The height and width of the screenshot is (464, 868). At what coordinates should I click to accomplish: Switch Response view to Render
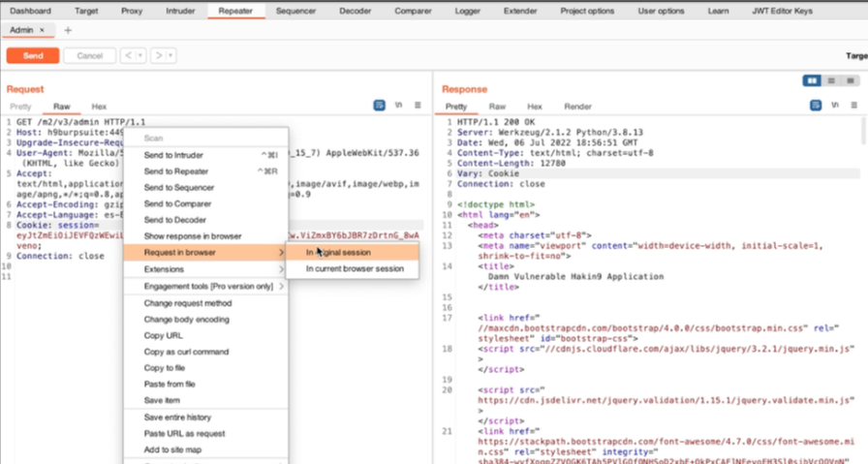pos(578,107)
